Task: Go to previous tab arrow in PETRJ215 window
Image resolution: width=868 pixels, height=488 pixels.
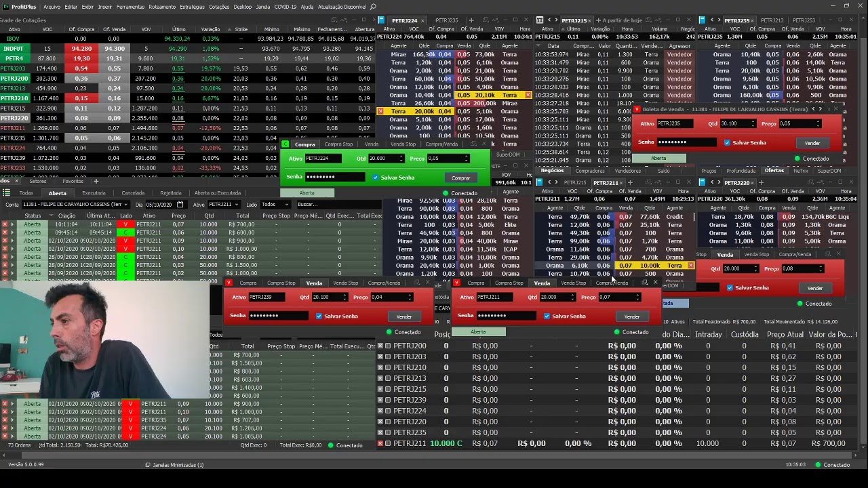Action: (x=549, y=20)
